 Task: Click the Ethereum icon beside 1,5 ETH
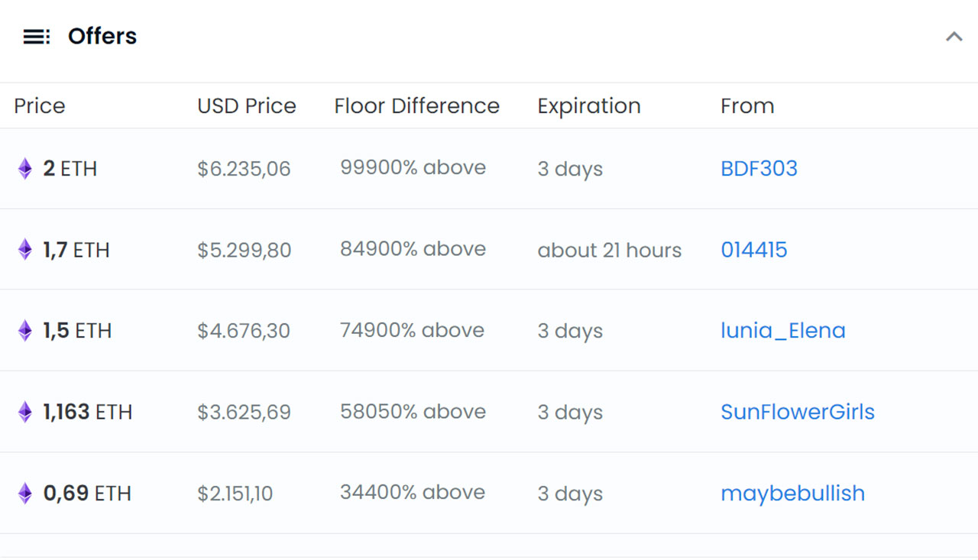coord(25,331)
